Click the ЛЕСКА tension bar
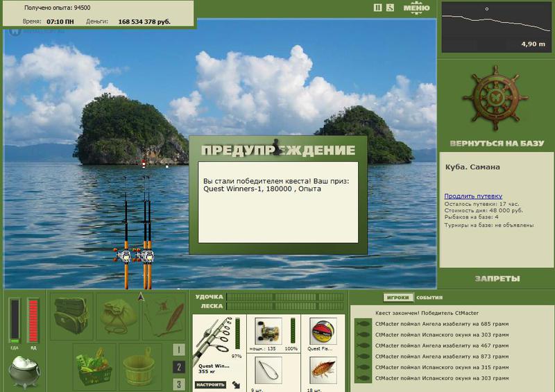 [x=285, y=306]
